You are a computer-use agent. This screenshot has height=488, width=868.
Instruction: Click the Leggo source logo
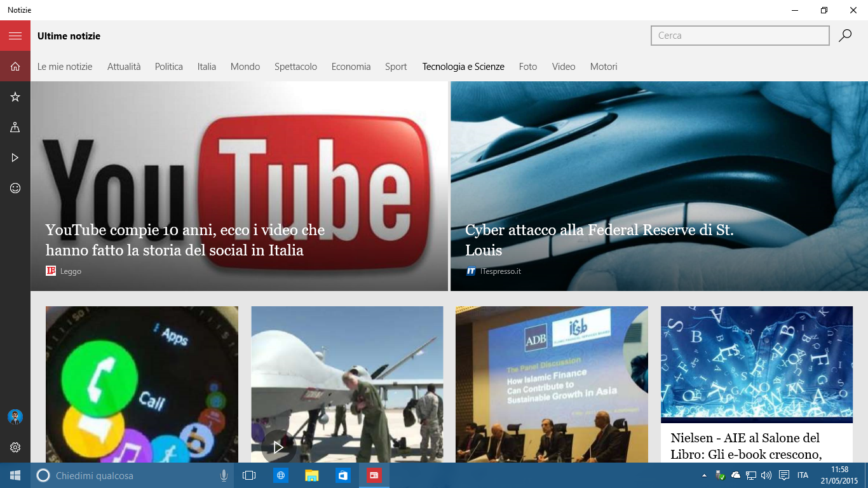51,271
